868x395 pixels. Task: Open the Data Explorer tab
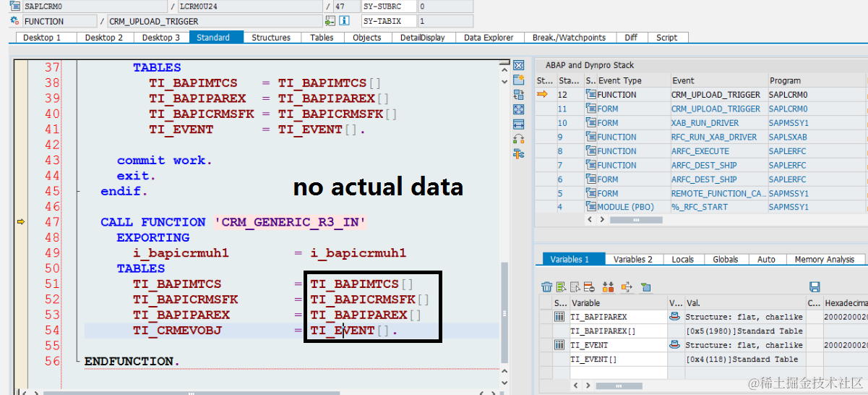[489, 38]
